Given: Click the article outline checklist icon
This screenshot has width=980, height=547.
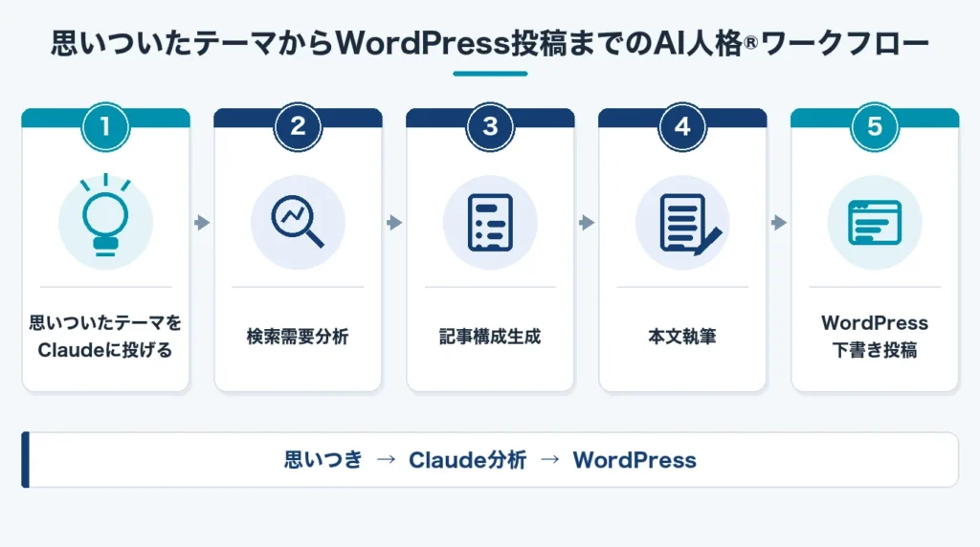Looking at the screenshot, I should click(x=490, y=222).
